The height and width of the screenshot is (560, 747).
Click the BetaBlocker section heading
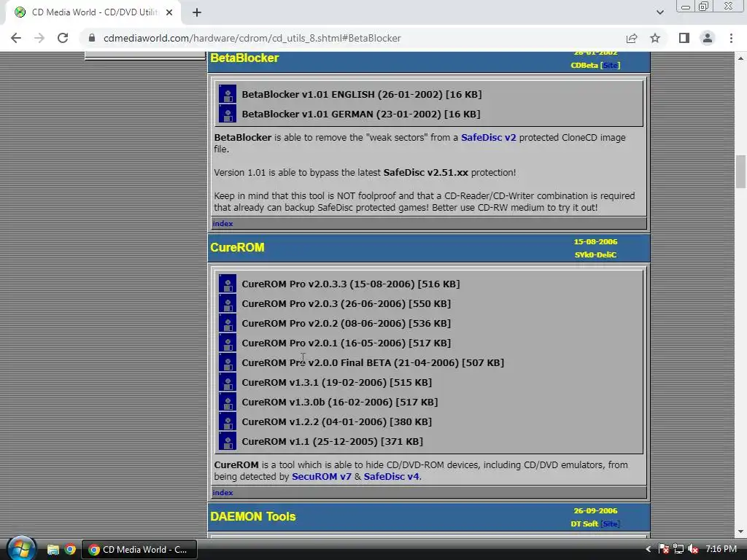244,58
